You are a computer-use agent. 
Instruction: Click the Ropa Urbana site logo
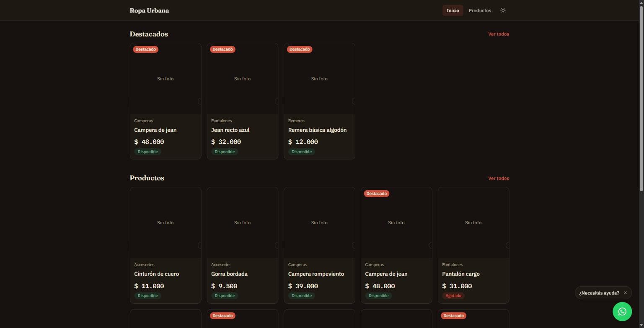[149, 10]
